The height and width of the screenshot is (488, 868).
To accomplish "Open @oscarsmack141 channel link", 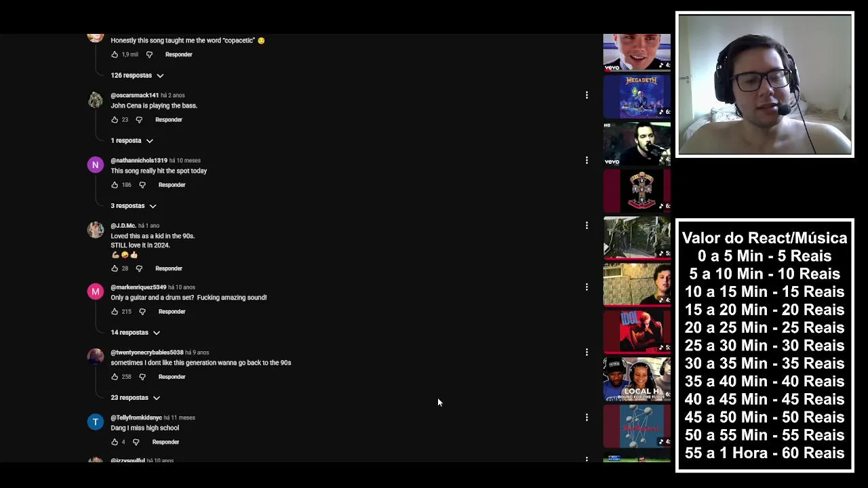I will pos(134,96).
